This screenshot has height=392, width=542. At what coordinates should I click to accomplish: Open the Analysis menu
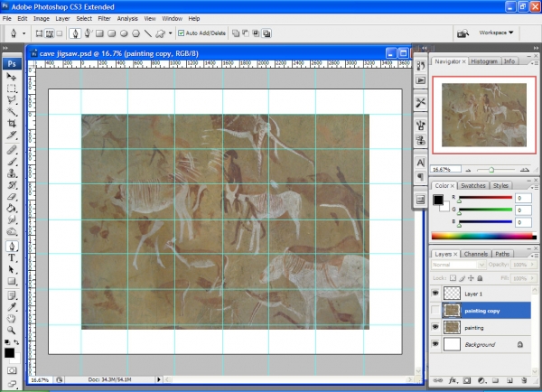coord(127,19)
